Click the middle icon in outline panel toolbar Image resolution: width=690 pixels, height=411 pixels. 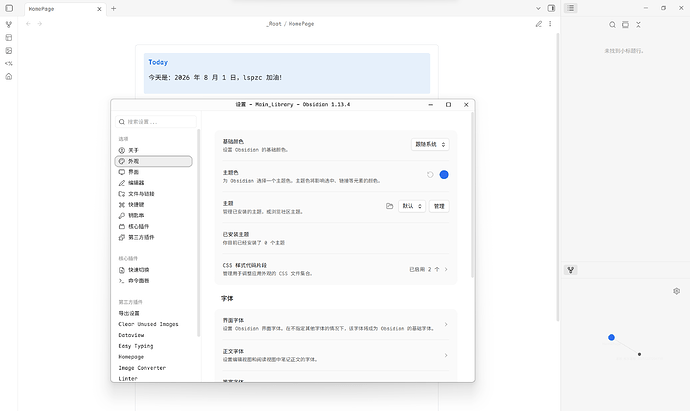tap(625, 25)
